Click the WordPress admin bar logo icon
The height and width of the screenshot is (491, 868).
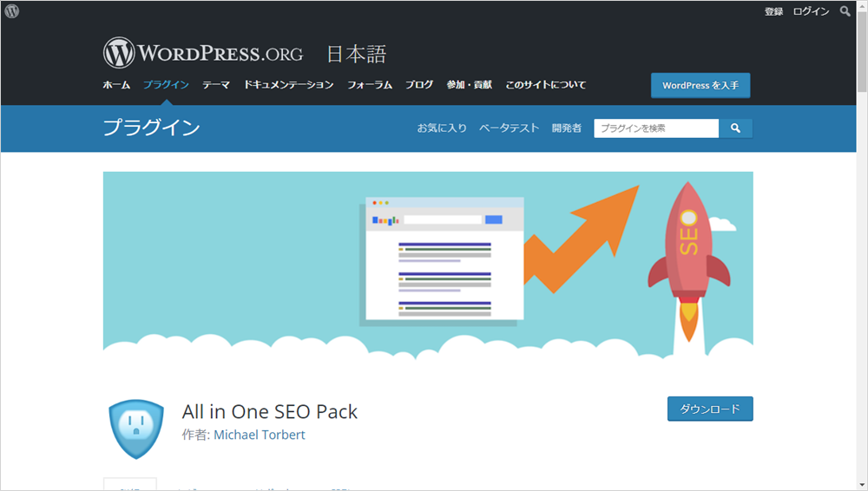point(11,11)
